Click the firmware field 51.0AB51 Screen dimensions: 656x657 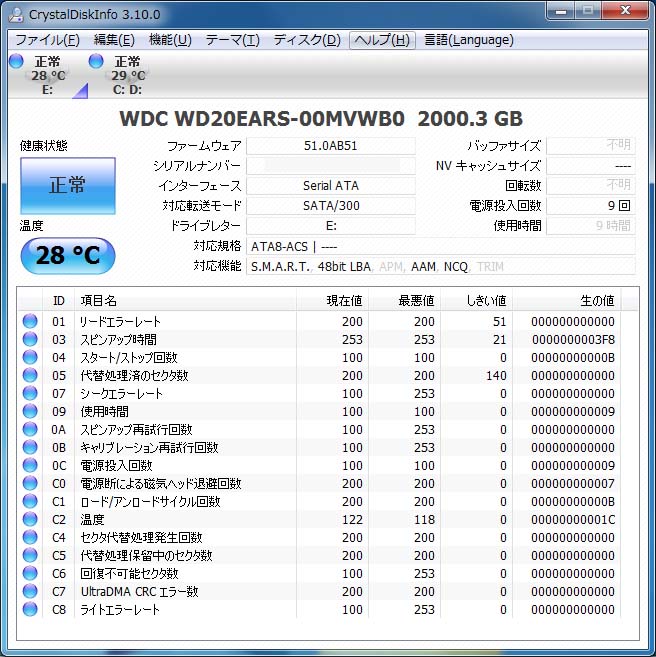[331, 146]
